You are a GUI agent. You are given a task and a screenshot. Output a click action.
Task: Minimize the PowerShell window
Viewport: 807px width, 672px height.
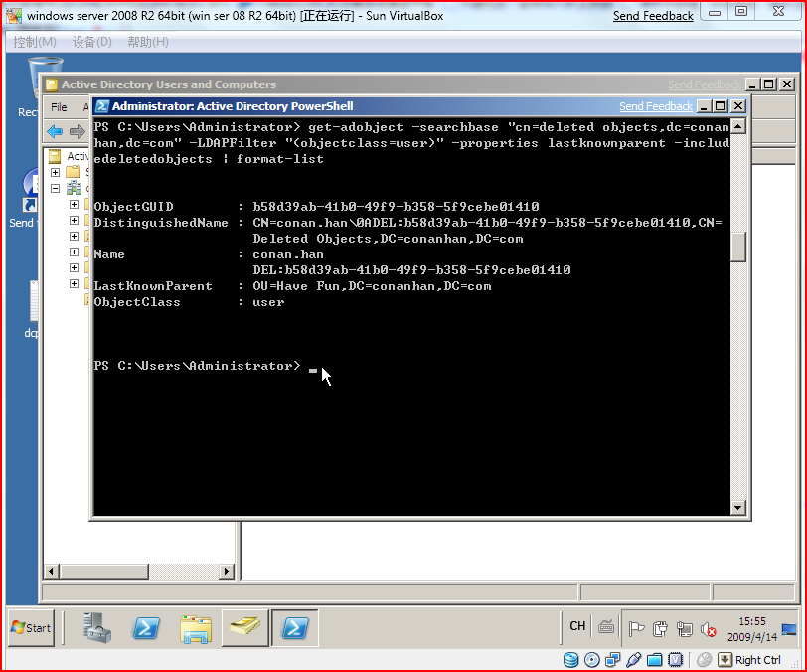point(704,106)
